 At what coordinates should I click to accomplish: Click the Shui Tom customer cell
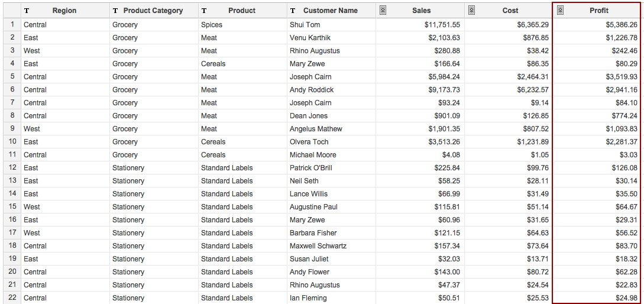pyautogui.click(x=305, y=25)
